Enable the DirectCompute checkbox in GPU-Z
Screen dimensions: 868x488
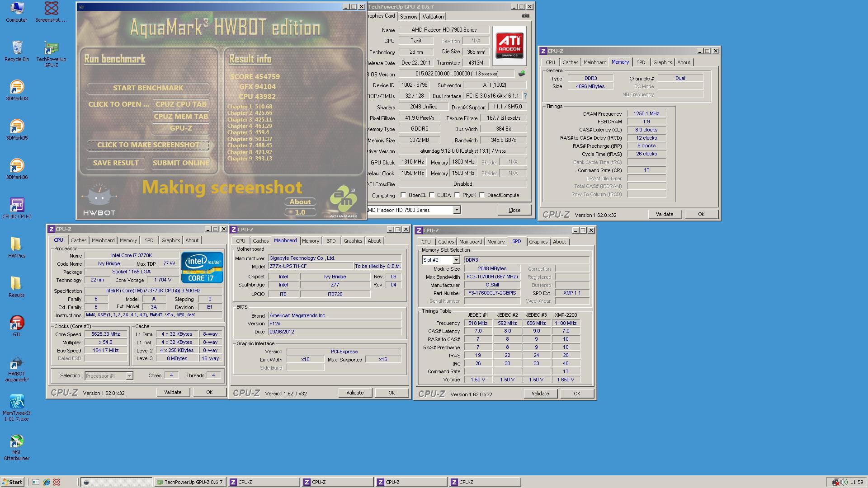pos(482,195)
